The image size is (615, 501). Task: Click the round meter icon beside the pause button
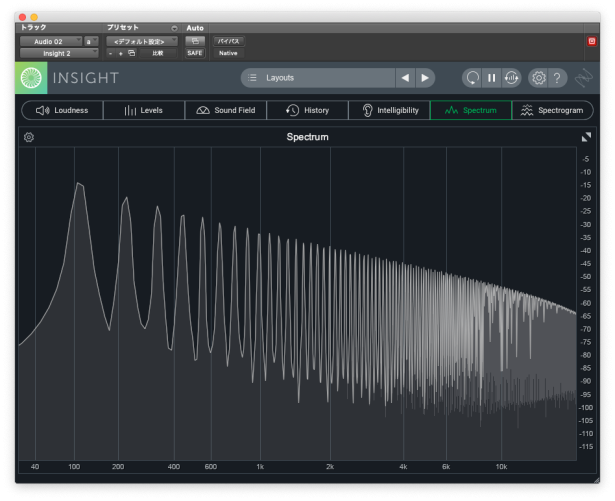[511, 78]
